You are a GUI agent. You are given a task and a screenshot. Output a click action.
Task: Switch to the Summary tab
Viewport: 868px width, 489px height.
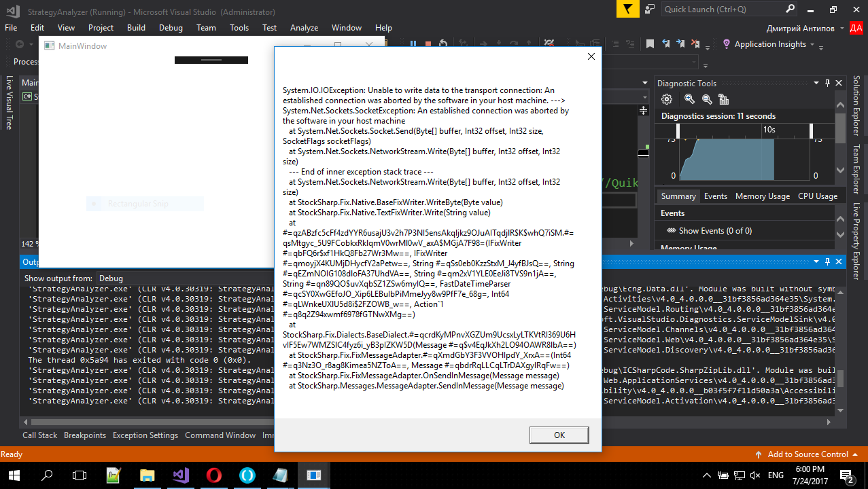click(678, 196)
